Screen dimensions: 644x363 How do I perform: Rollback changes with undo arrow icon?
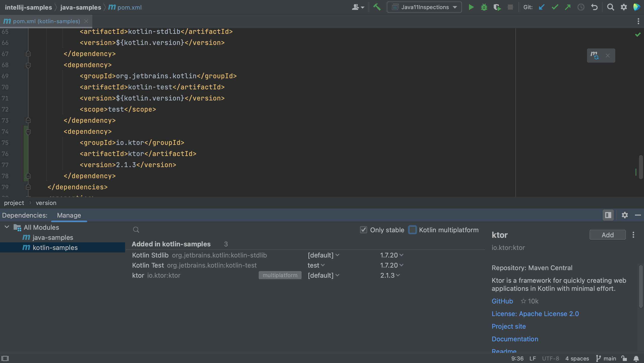(594, 7)
